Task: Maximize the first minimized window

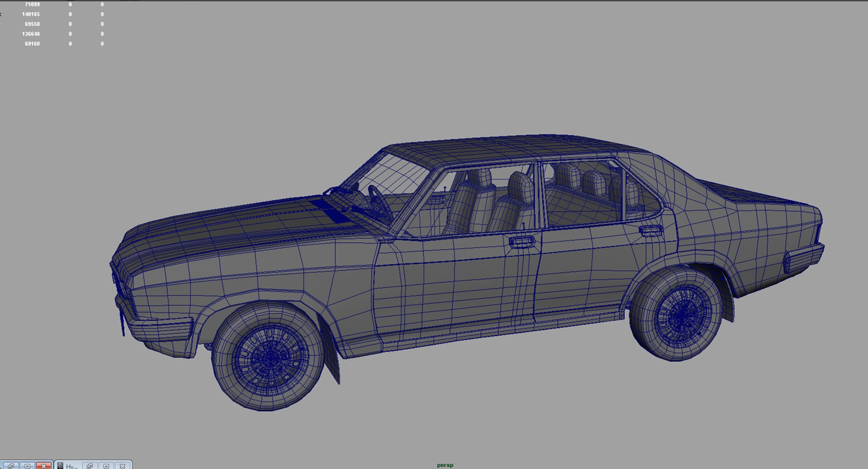Action: 27,466
